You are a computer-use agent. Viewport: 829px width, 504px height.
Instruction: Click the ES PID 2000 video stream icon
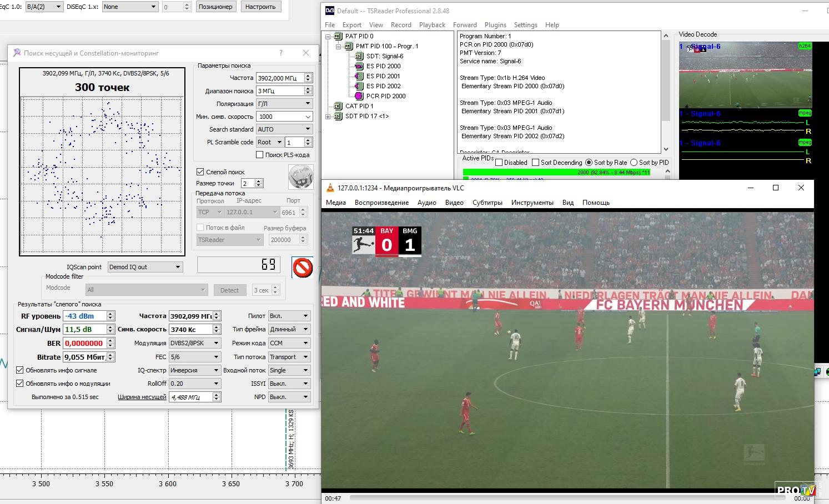[x=359, y=66]
